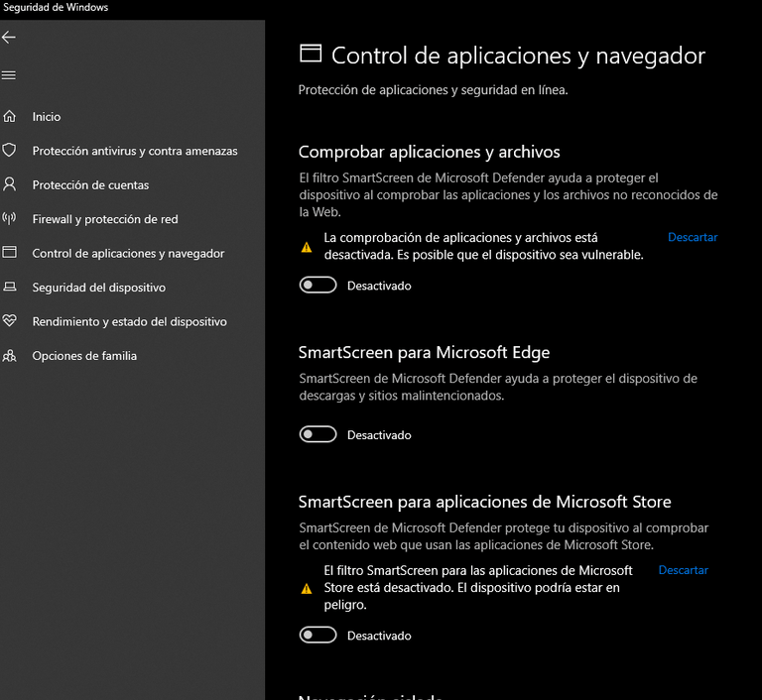Click the device performance heart icon
The image size is (762, 700).
[x=10, y=321]
